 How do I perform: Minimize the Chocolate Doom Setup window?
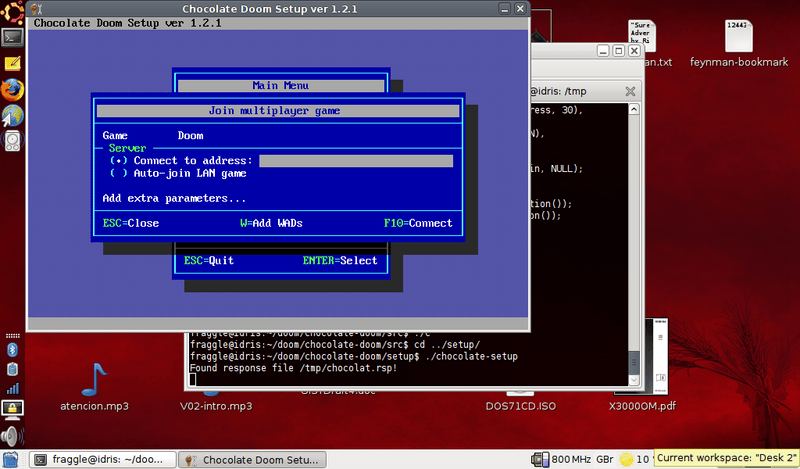(504, 9)
